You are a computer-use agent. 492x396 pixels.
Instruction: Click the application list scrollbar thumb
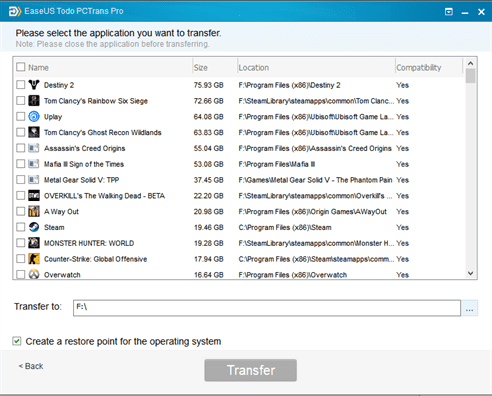tap(470, 76)
